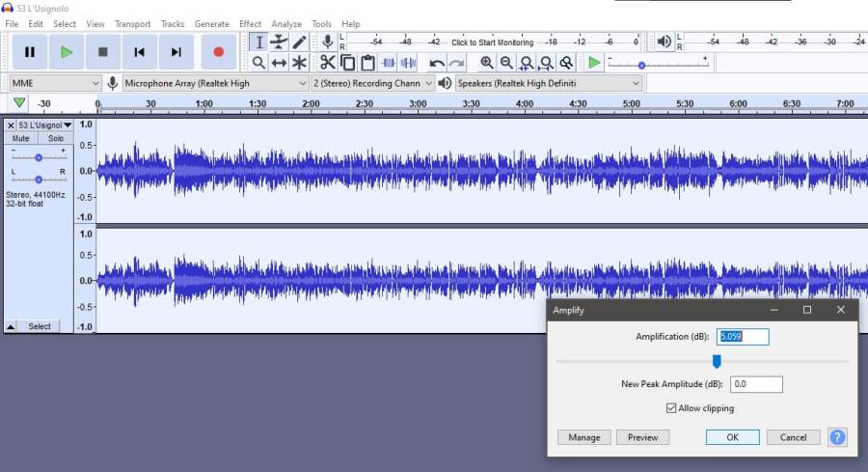The width and height of the screenshot is (868, 472).
Task: Open the MME audio host dropdown
Action: pos(55,84)
